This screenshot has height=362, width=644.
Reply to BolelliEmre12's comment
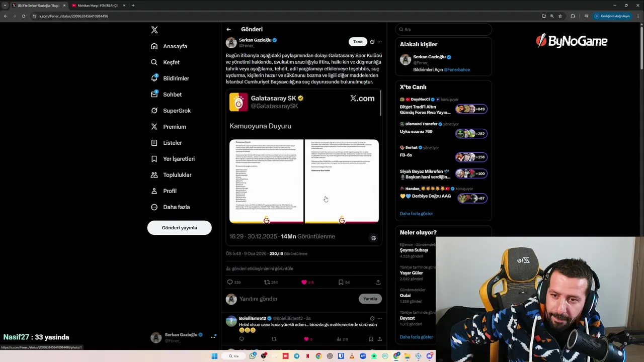[242, 339]
